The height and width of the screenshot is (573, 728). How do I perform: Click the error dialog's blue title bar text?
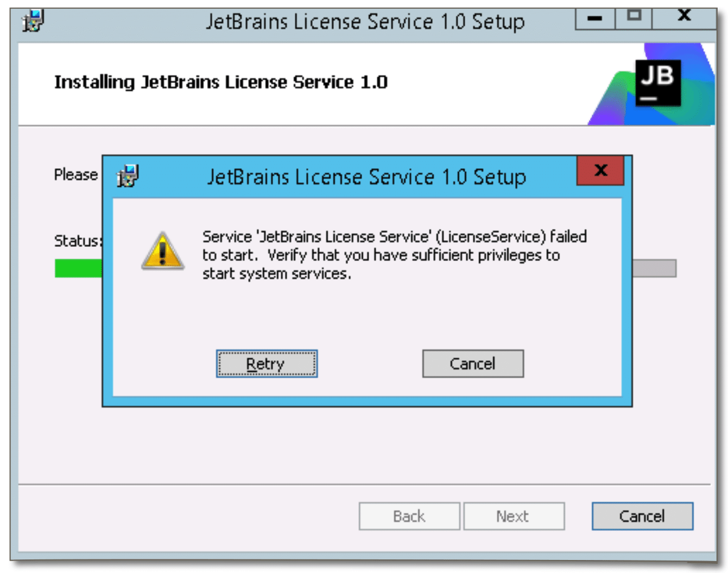tap(366, 177)
